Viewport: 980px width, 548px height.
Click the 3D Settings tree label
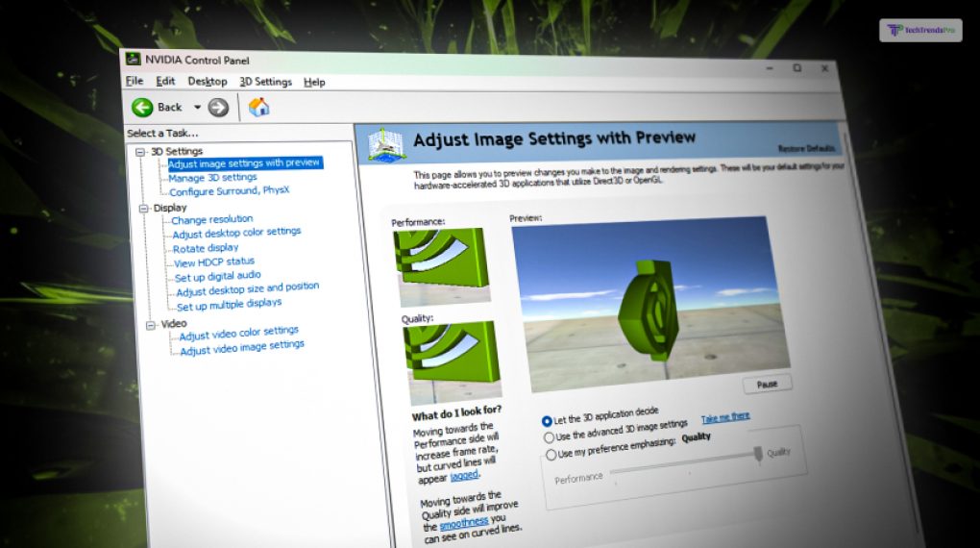tap(177, 151)
